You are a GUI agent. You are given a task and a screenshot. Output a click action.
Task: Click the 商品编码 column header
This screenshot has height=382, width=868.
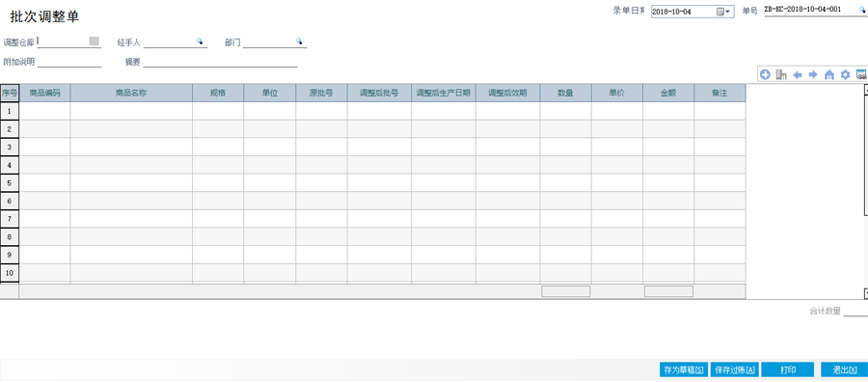pos(44,93)
